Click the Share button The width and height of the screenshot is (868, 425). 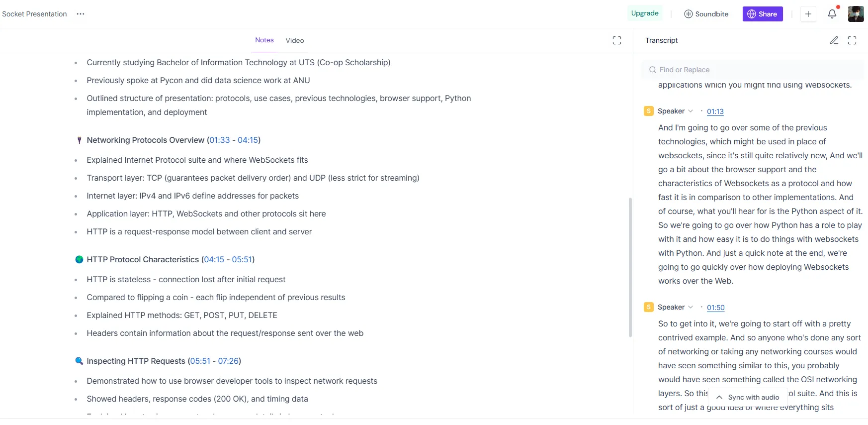point(762,14)
